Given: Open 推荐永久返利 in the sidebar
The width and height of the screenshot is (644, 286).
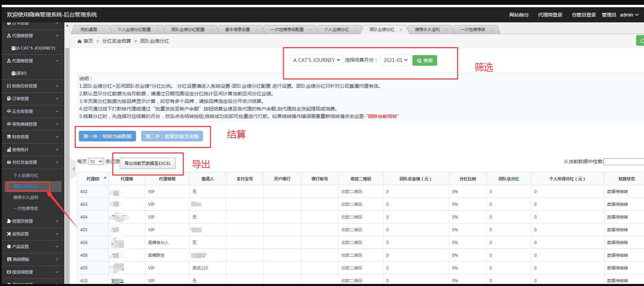Looking at the screenshot, I should click(x=26, y=198).
